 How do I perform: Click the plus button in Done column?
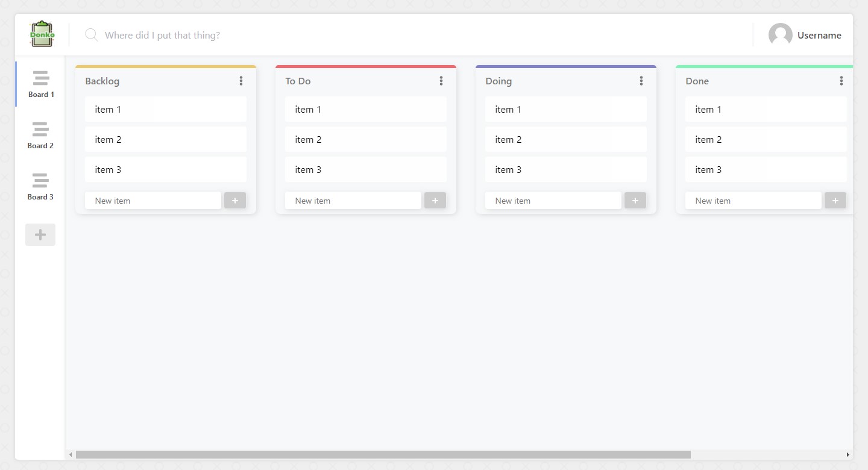[835, 201]
